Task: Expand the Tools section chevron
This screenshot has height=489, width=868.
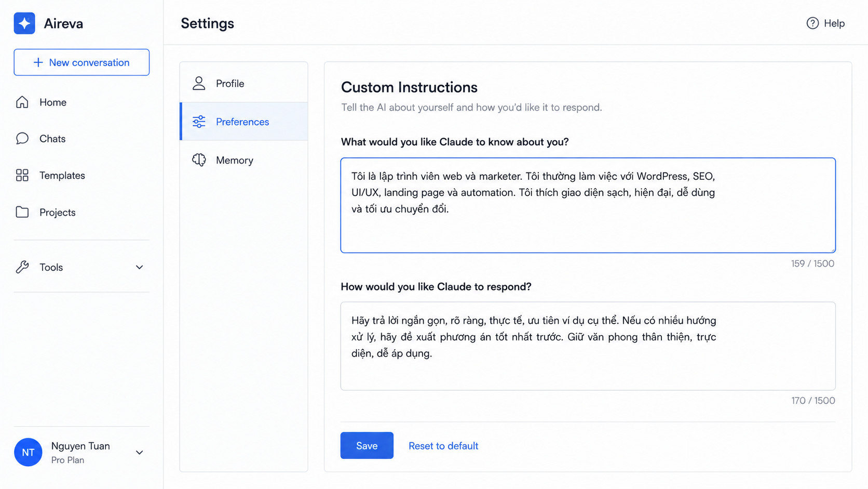Action: point(139,267)
